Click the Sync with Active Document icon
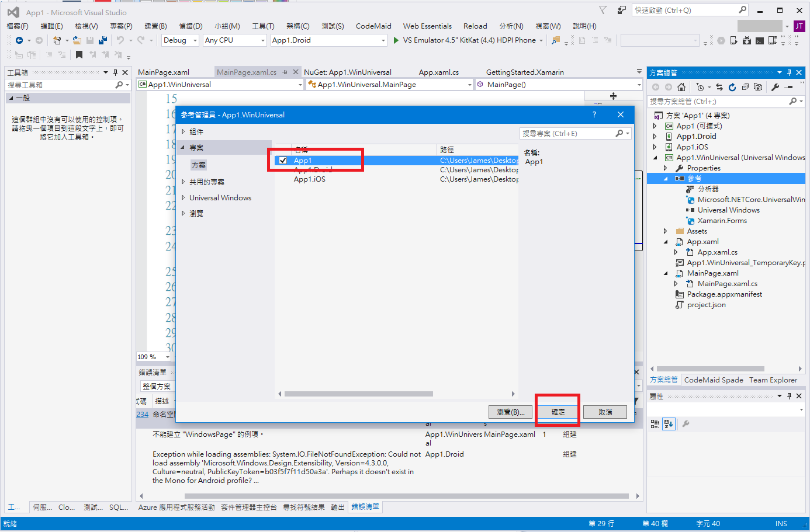 point(719,87)
